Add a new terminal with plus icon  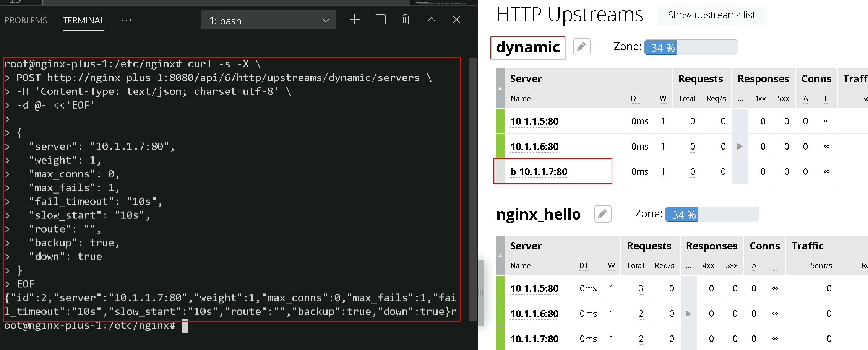(x=355, y=20)
